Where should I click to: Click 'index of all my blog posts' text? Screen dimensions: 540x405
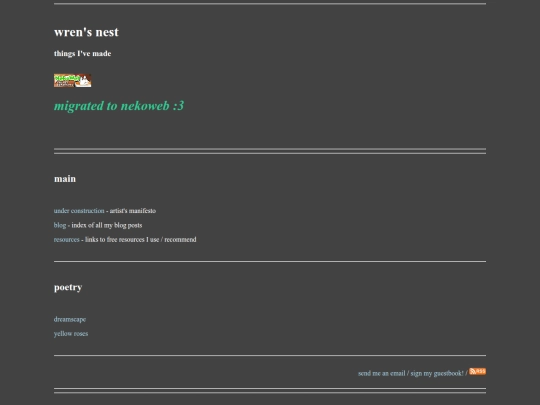(107, 225)
